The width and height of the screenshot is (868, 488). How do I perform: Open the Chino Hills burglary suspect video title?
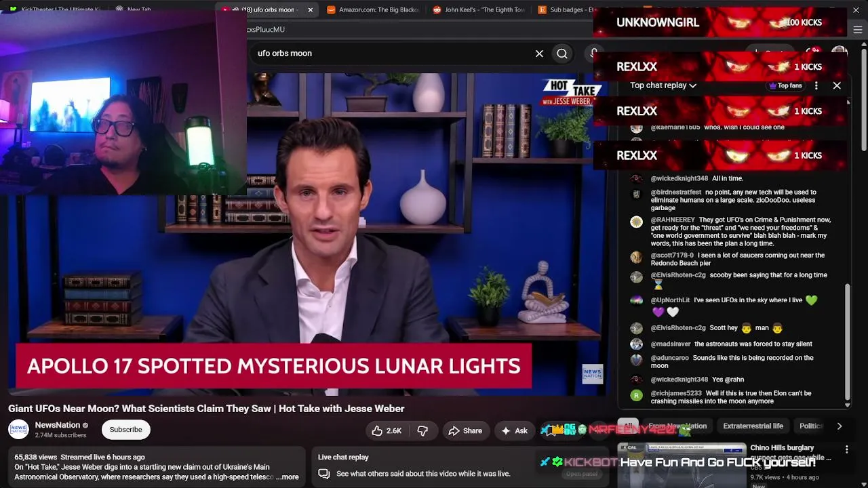coord(791,452)
